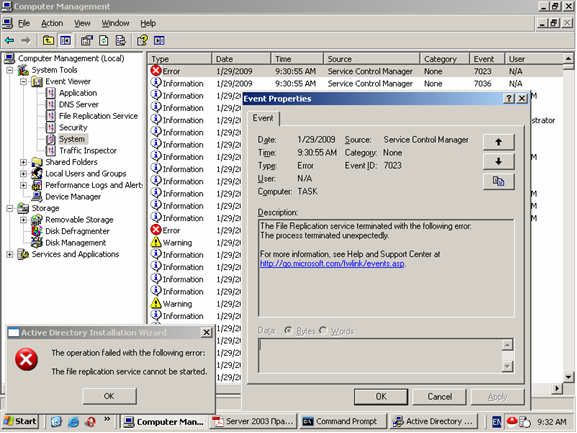
Task: Select the Error event row with ID 7023
Action: coord(355,71)
